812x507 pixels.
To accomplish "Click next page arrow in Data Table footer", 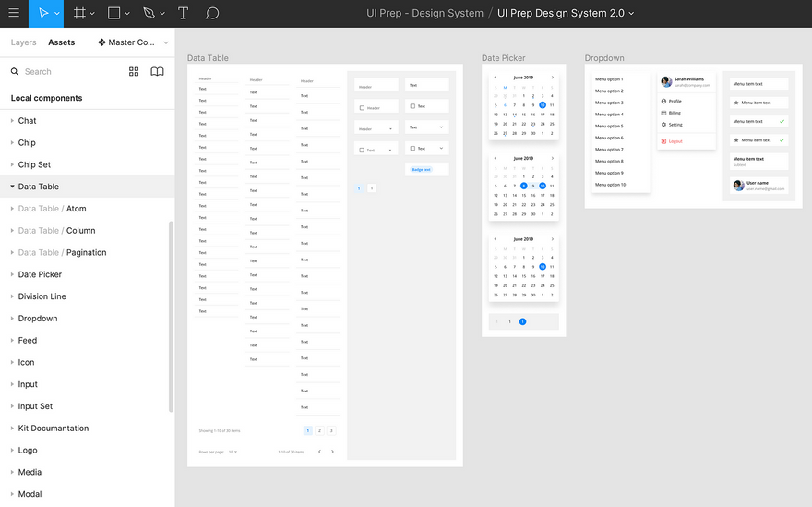I will (x=332, y=452).
